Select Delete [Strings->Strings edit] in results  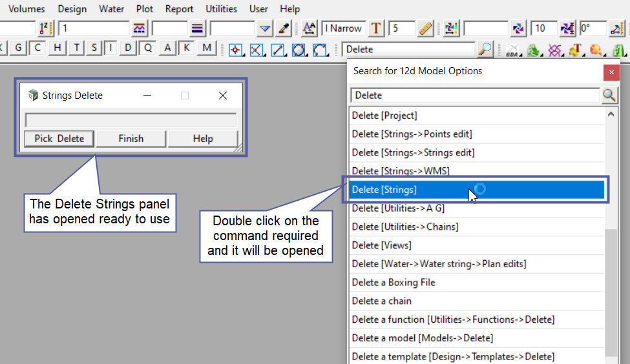point(413,152)
